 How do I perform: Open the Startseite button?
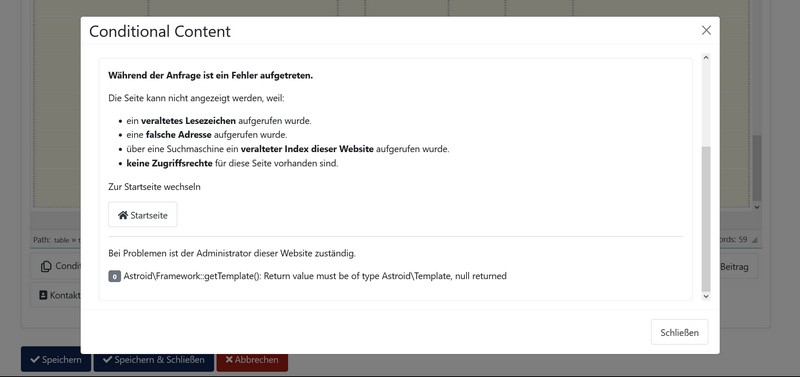click(143, 215)
